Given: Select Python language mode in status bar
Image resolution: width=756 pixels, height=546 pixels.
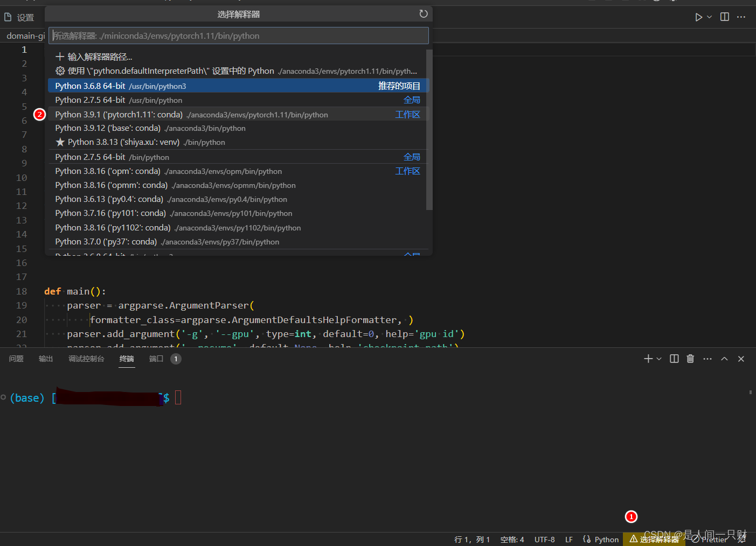Looking at the screenshot, I should 607,540.
